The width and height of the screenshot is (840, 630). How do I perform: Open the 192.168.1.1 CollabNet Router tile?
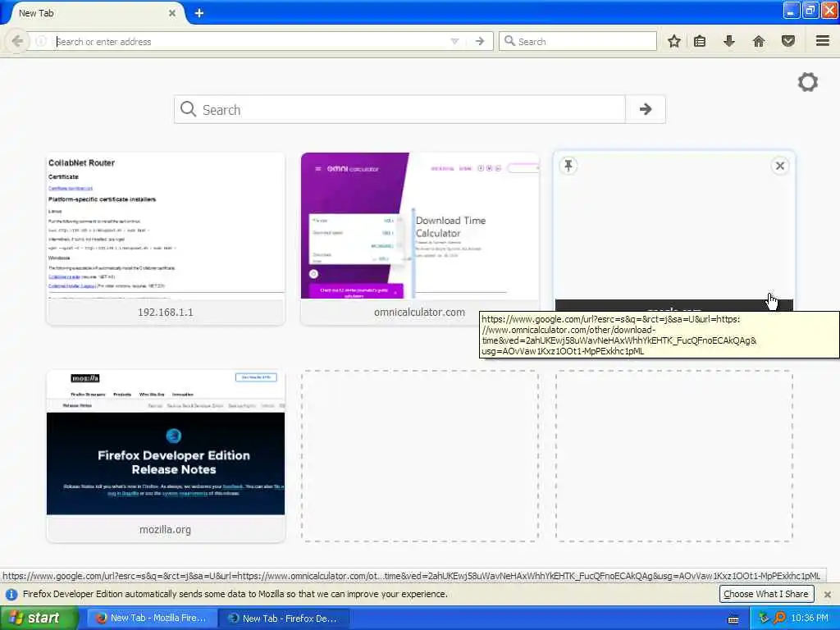(166, 239)
